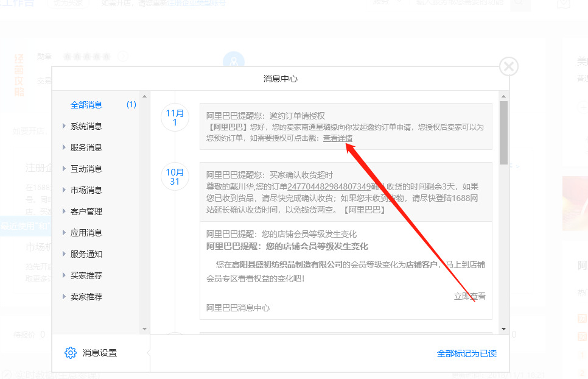Open 系统消息 category

86,126
